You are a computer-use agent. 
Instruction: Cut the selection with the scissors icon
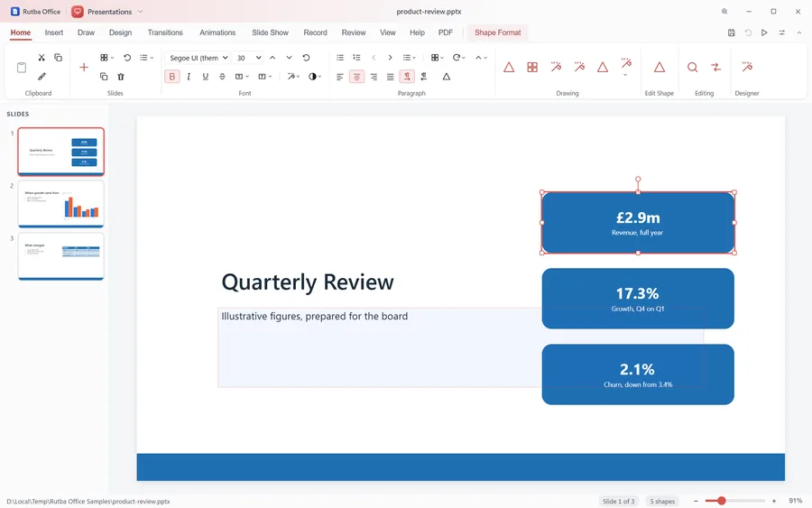(x=42, y=58)
